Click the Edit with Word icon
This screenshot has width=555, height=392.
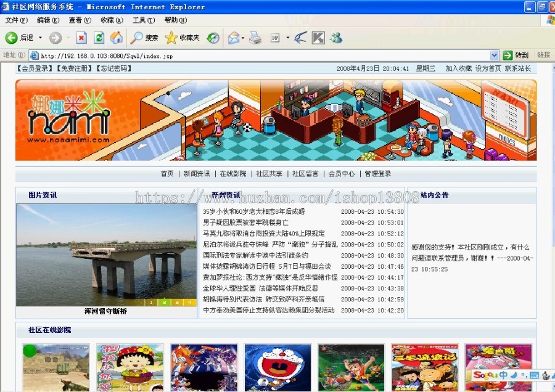274,38
